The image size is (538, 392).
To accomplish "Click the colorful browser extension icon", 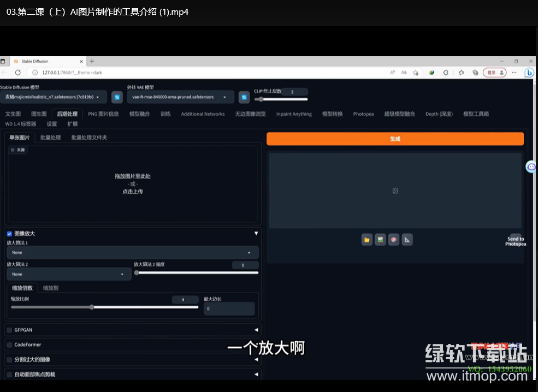I will (x=431, y=73).
